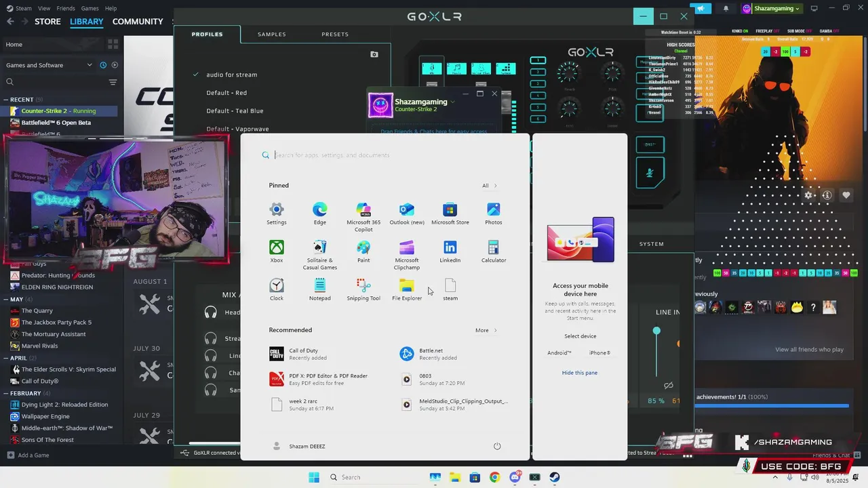The width and height of the screenshot is (868, 488).
Task: Toggle Steam ready-to-play filter icon
Action: [115, 65]
